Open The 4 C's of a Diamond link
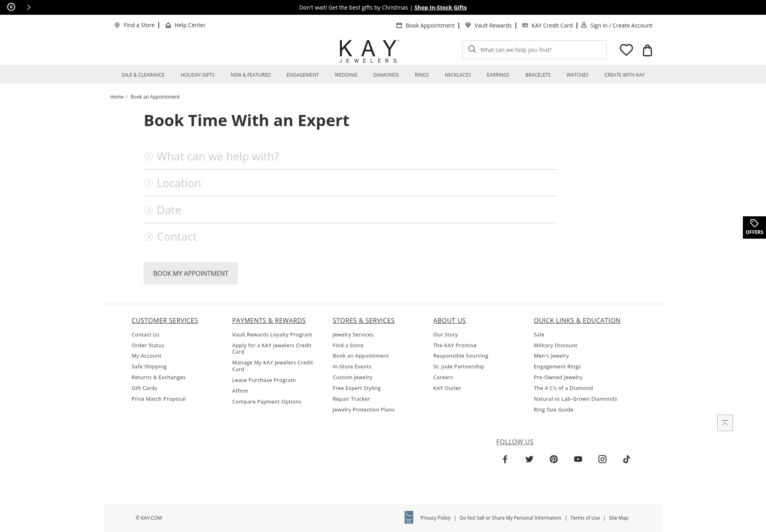This screenshot has width=766, height=532. click(563, 388)
